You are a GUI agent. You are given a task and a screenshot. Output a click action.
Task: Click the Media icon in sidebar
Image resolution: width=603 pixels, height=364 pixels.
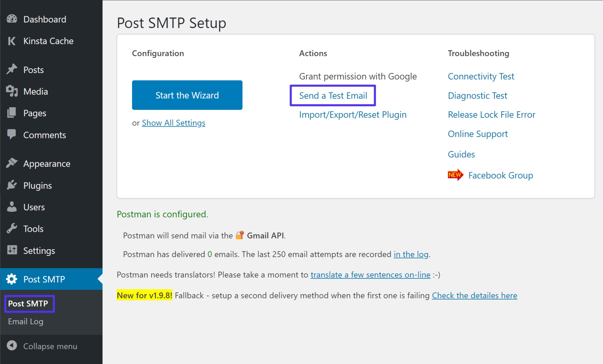pyautogui.click(x=11, y=91)
